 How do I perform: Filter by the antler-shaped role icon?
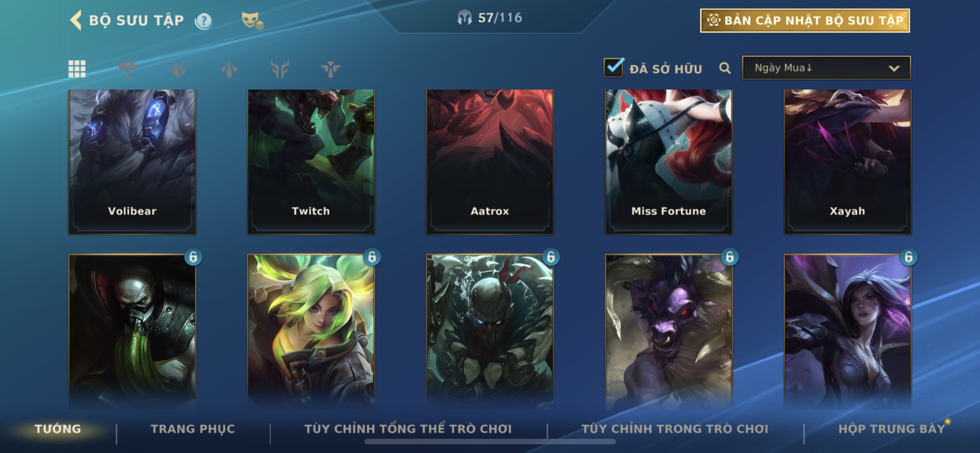(x=280, y=69)
